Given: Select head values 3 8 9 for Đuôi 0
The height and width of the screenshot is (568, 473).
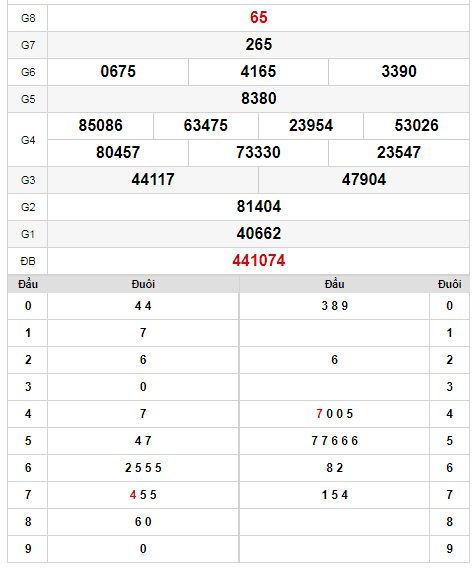Looking at the screenshot, I should (335, 306).
